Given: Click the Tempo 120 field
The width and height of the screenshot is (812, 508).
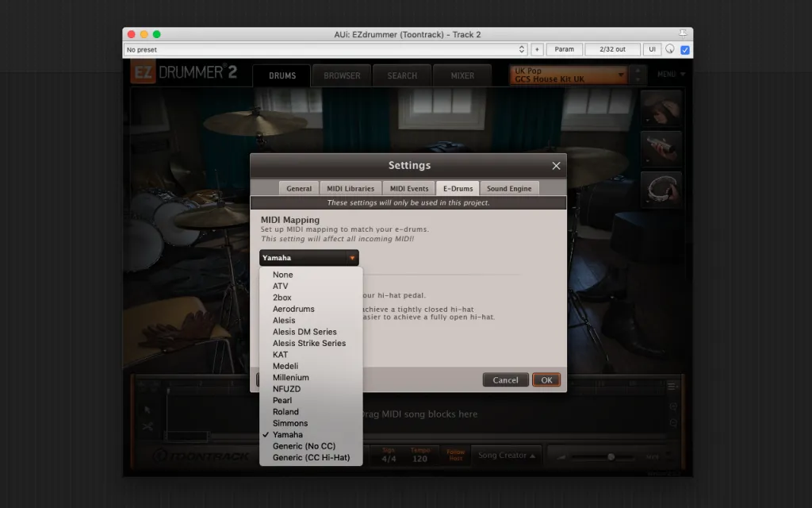Looking at the screenshot, I should pos(420,455).
